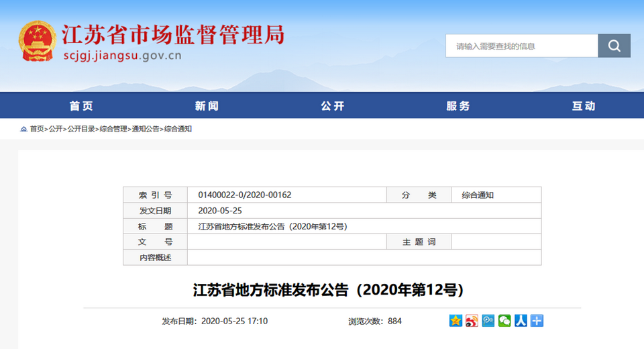The image size is (644, 349).
Task: Click the breadcrumb home icon
Action: 23,129
